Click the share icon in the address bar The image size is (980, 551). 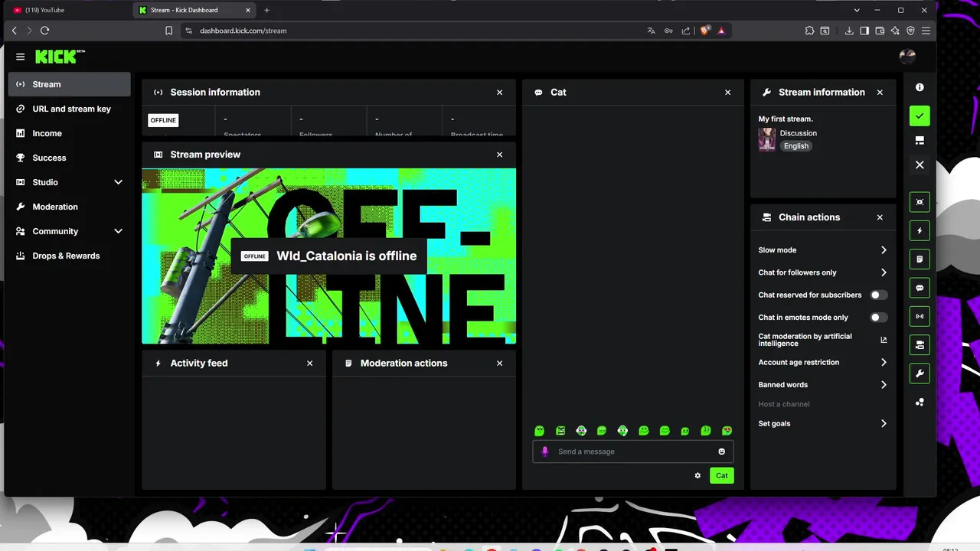(x=685, y=31)
